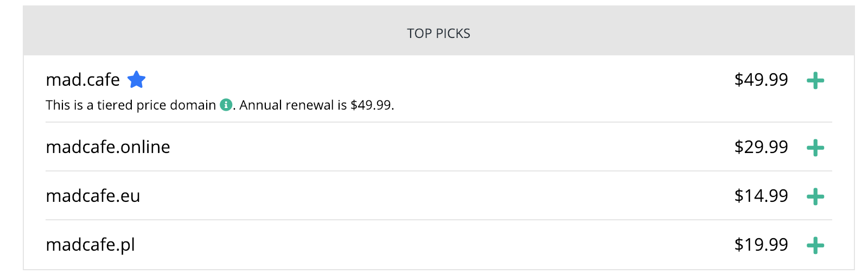Select the mad.cafe domain name
This screenshot has height=280, width=868.
coord(83,80)
